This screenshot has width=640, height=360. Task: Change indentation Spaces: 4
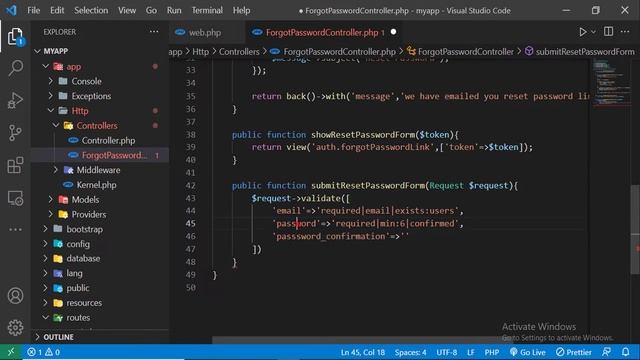click(410, 352)
